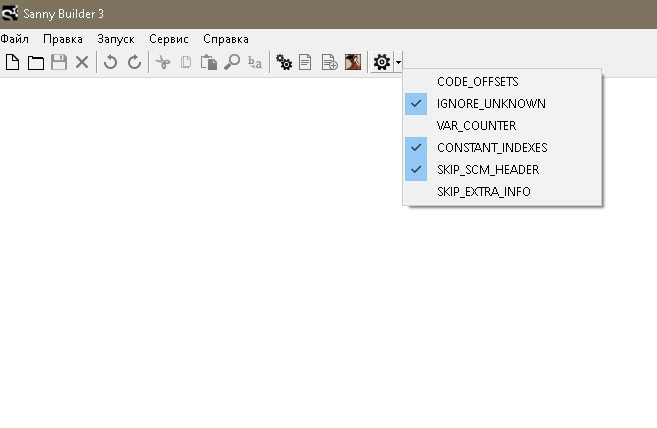Uncheck CONSTANT_INDEXES in the options menu

[492, 148]
